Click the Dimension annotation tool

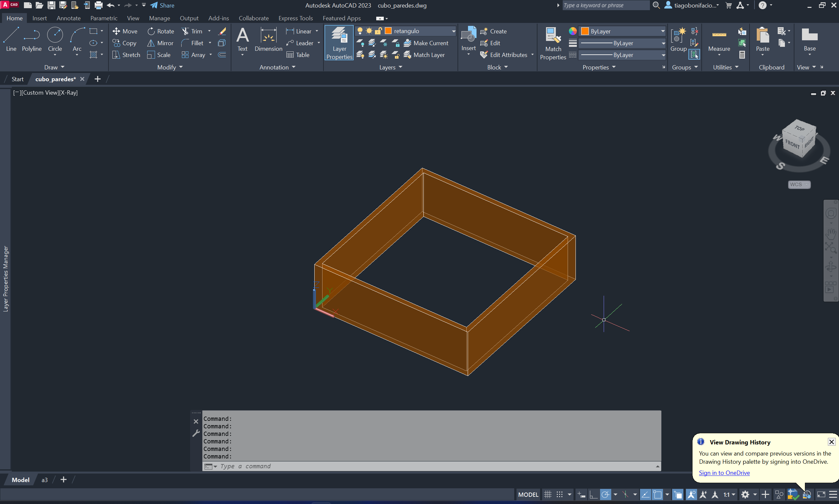[268, 35]
